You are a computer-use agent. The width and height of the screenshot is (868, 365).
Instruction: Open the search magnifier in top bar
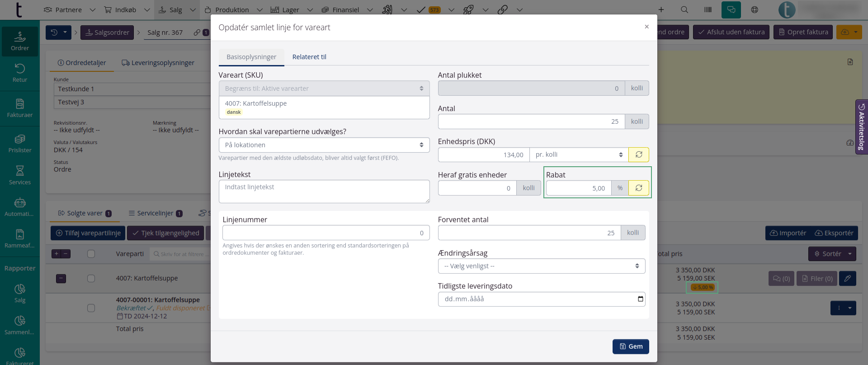coord(684,9)
